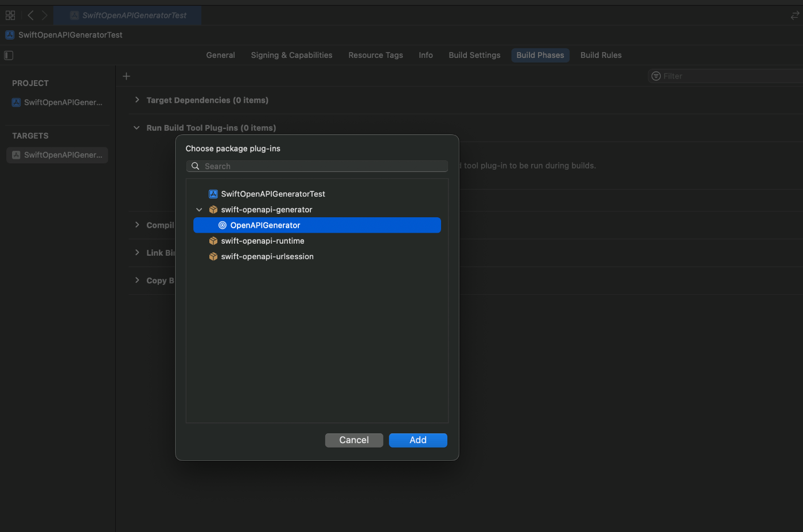Select the SwiftOpenAPIGeneratorTest editor tab

[x=127, y=15]
